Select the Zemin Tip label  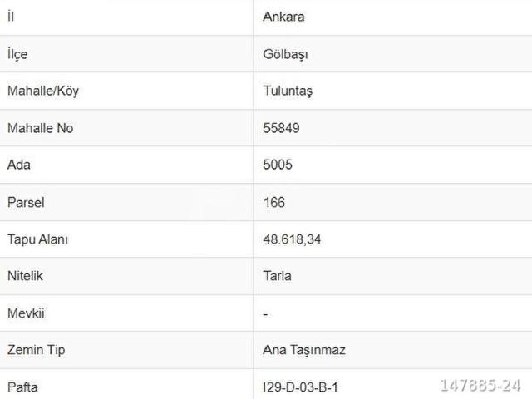click(37, 350)
